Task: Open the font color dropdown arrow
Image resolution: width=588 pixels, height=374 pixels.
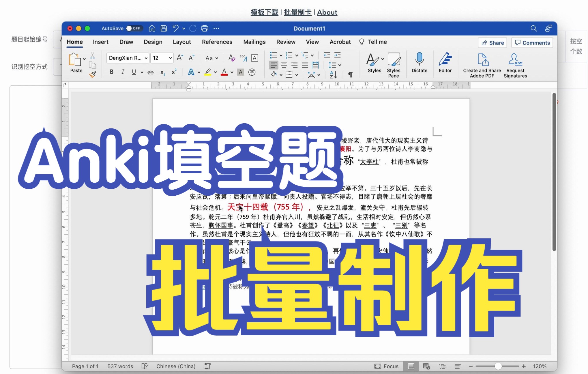Action: [232, 72]
